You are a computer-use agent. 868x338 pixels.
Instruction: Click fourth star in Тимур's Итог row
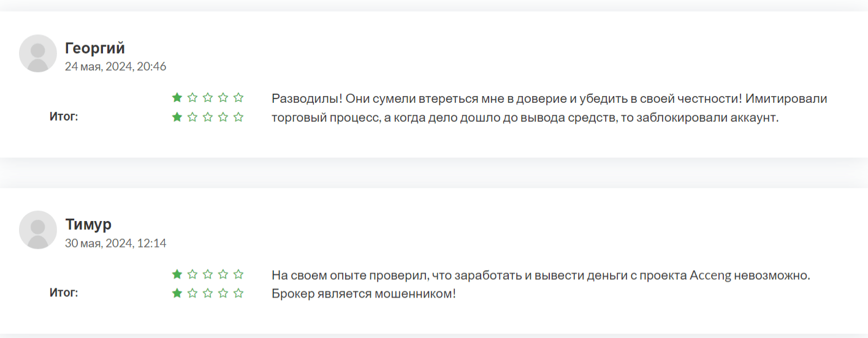[x=223, y=293]
